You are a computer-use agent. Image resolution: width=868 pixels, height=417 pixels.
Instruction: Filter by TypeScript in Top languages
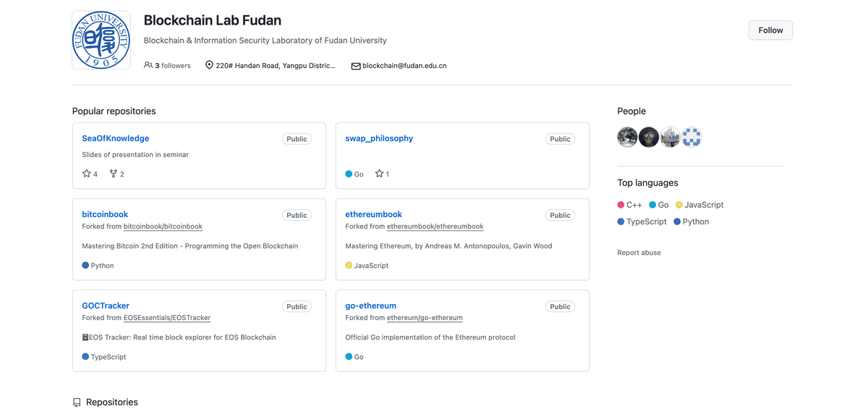pyautogui.click(x=642, y=222)
